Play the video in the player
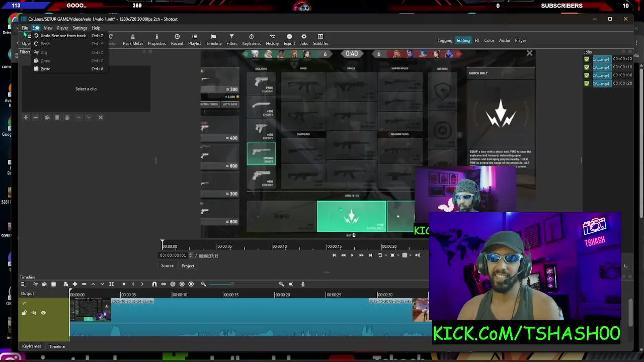The width and height of the screenshot is (644, 362). pyautogui.click(x=352, y=255)
